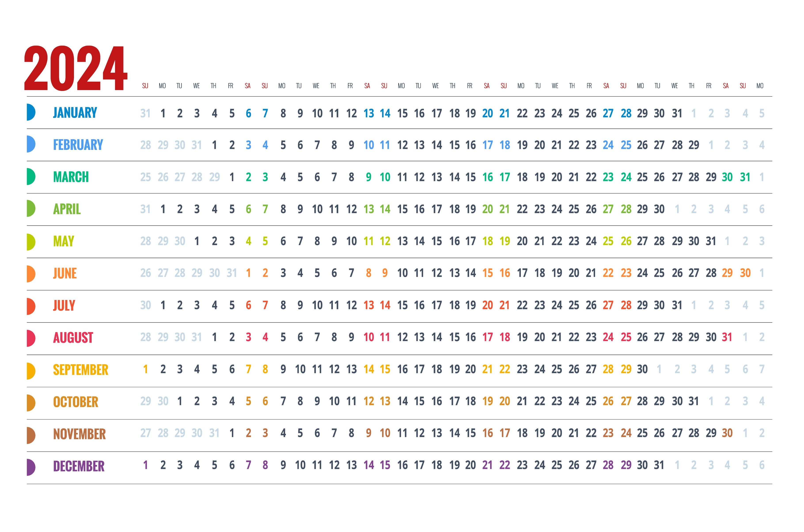Image resolution: width=804 pixels, height=532 pixels.
Task: Click March 31 green weekend date
Action: pos(745,177)
